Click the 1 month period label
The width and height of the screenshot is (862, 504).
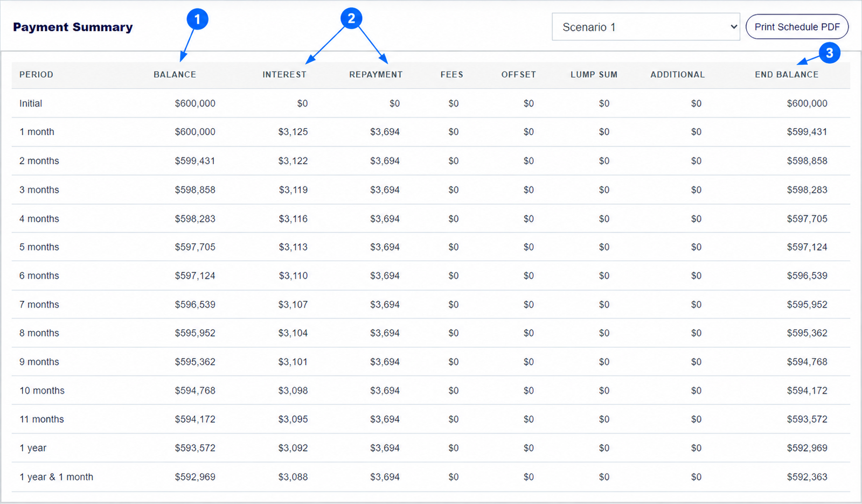click(37, 132)
